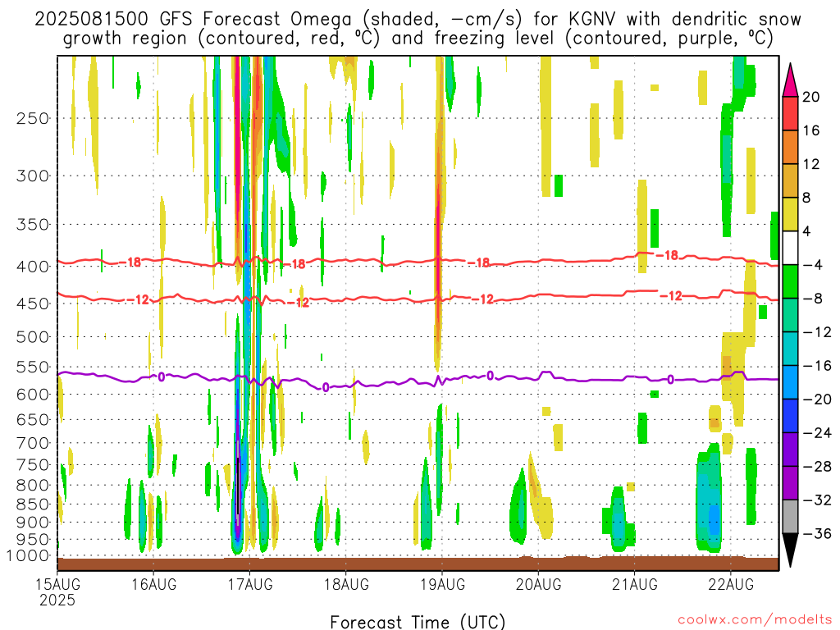Screen dimensions: 840x630
Task: Click the red colorbar segment below 20
Action: (790, 113)
